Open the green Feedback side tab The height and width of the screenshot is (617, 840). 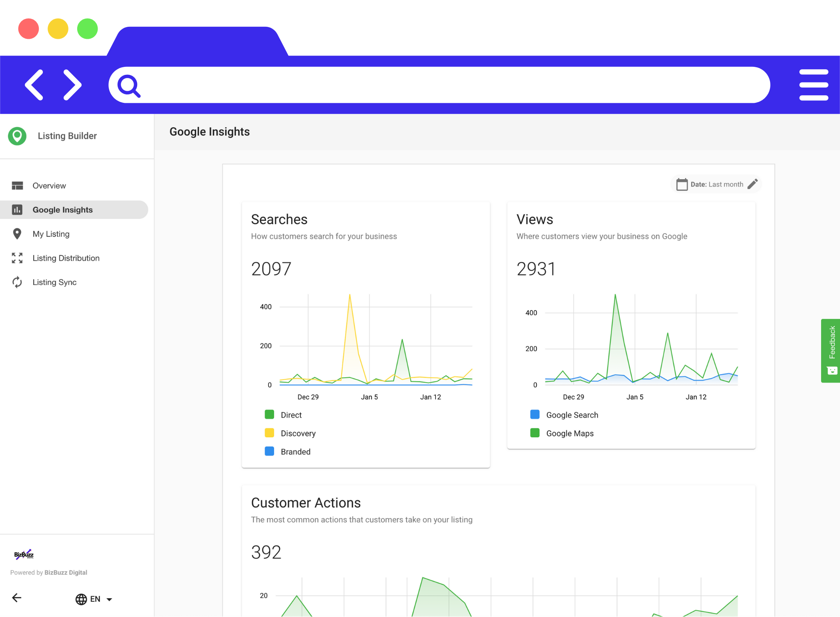tap(831, 351)
